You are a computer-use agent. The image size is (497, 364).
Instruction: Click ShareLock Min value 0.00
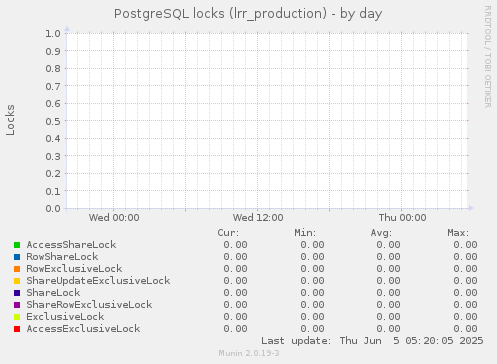pos(312,293)
